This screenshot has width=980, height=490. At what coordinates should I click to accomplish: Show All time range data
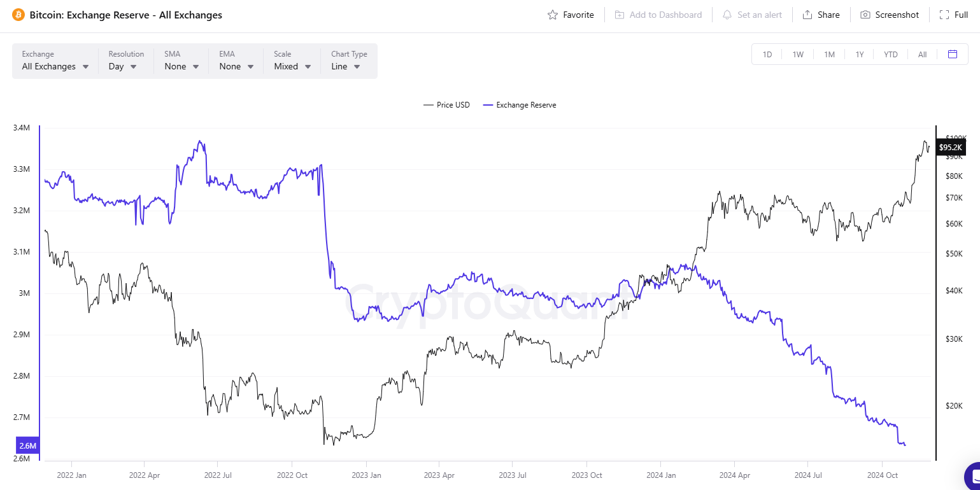coord(922,54)
